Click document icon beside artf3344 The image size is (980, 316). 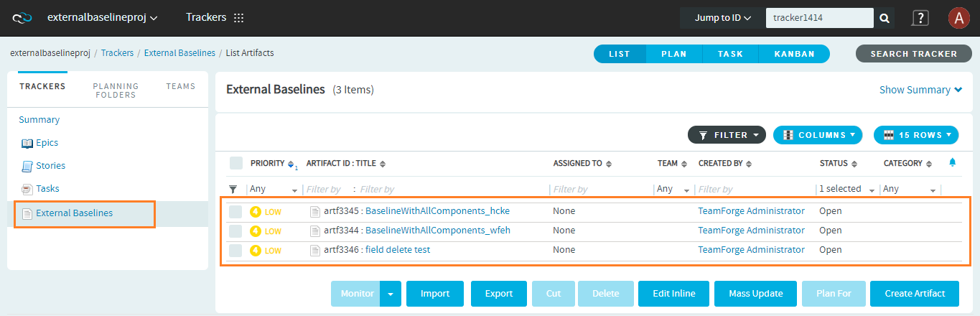[314, 231]
